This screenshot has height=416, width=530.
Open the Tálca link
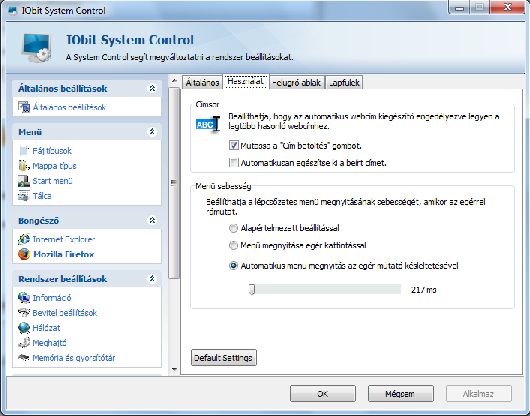coord(42,196)
